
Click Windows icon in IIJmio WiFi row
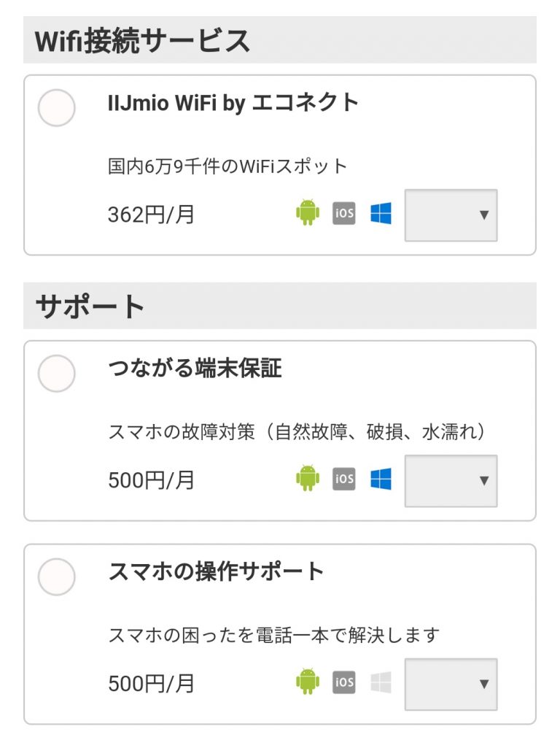pos(381,214)
